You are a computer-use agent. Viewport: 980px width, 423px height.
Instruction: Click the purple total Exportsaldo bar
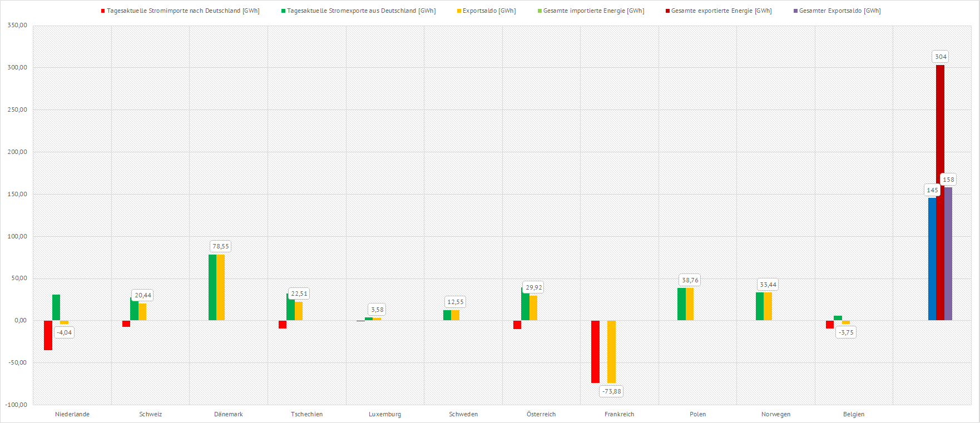coord(948,253)
